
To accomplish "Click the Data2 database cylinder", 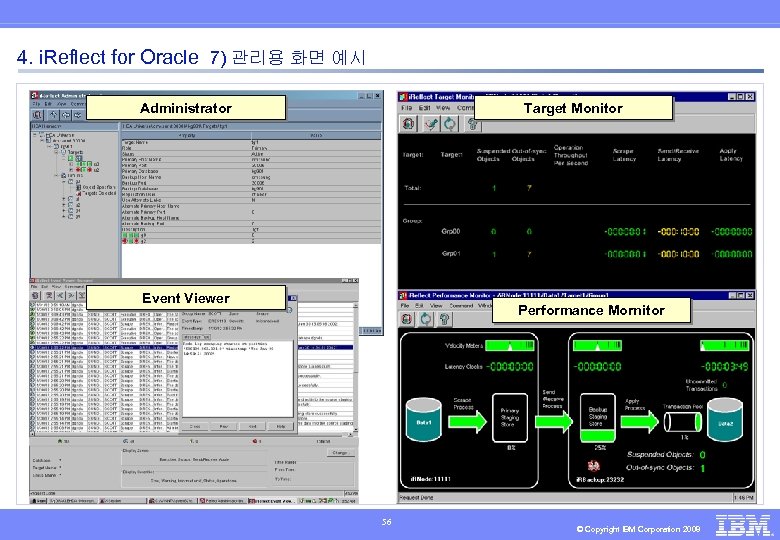I will click(725, 420).
